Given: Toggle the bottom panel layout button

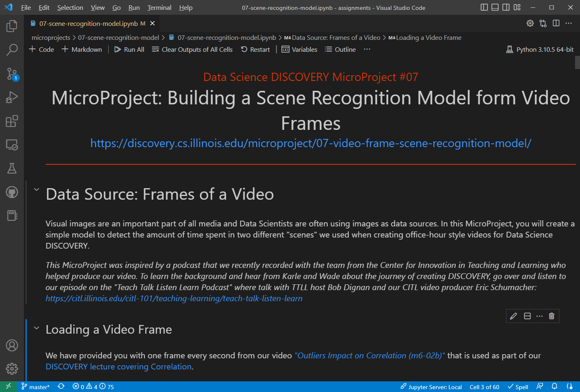Looking at the screenshot, I should click(495, 7).
